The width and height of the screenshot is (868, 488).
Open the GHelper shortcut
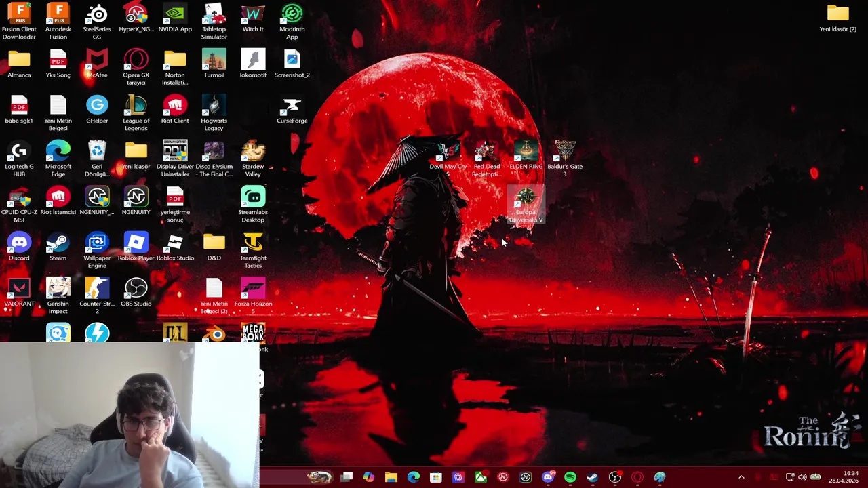click(97, 110)
